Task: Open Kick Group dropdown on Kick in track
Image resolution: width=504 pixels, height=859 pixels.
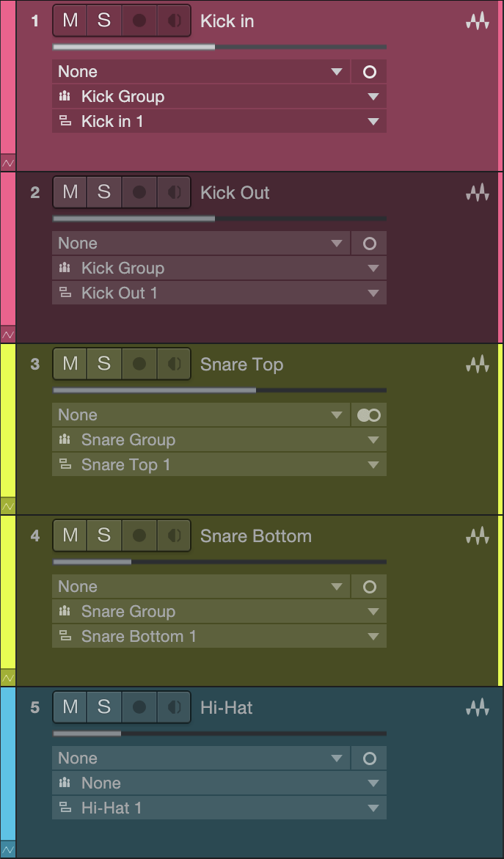Action: coord(219,96)
